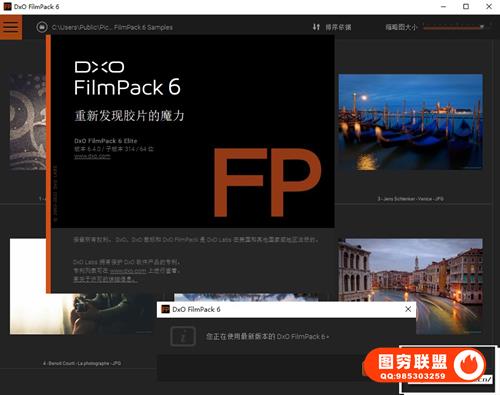Image resolution: width=500 pixels, height=395 pixels.
Task: Select the Venice gondolas night thumbnail
Action: click(x=411, y=122)
